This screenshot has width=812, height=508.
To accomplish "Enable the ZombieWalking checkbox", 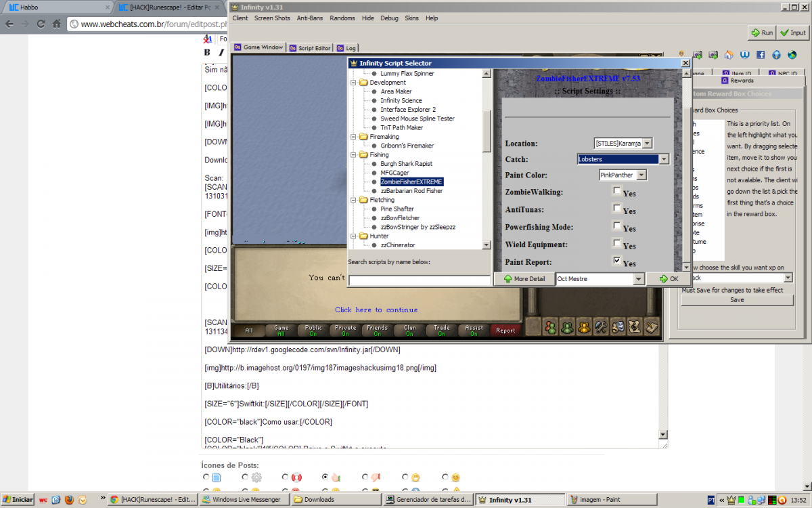I will (616, 191).
